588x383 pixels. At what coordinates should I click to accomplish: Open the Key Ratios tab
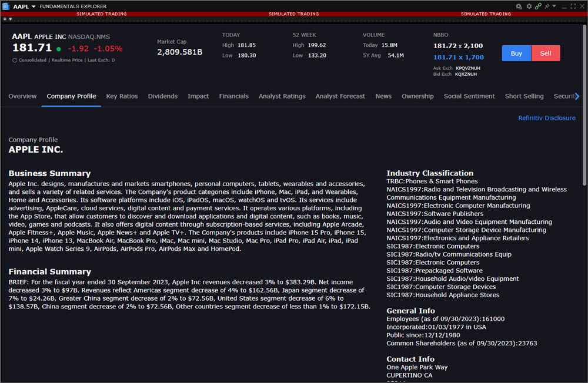click(x=122, y=96)
